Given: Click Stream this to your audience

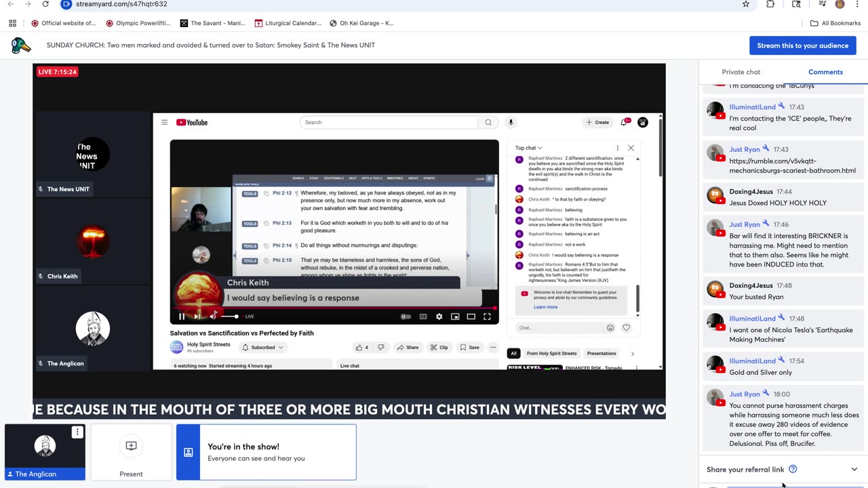Looking at the screenshot, I should click(x=802, y=45).
